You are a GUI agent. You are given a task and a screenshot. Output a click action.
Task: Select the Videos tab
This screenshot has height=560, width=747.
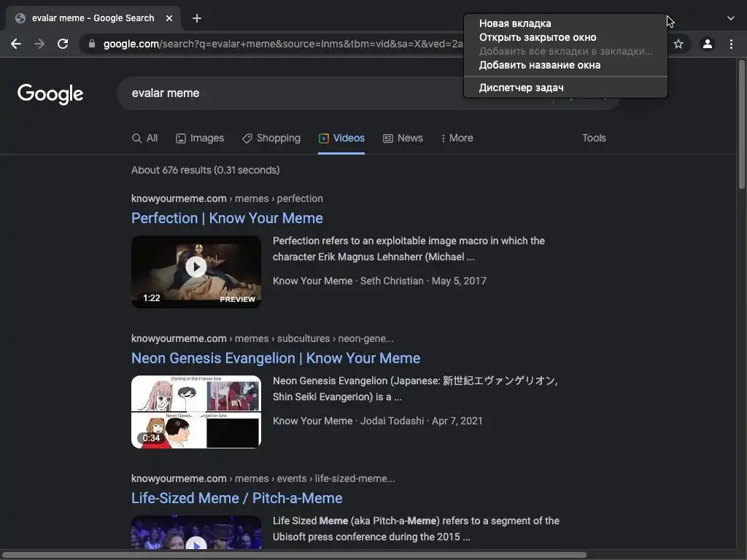click(x=341, y=138)
